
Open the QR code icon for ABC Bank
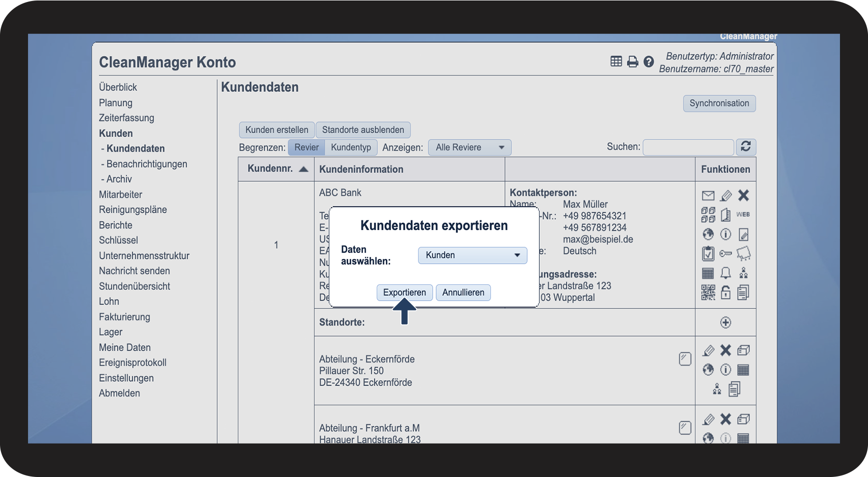point(708,292)
